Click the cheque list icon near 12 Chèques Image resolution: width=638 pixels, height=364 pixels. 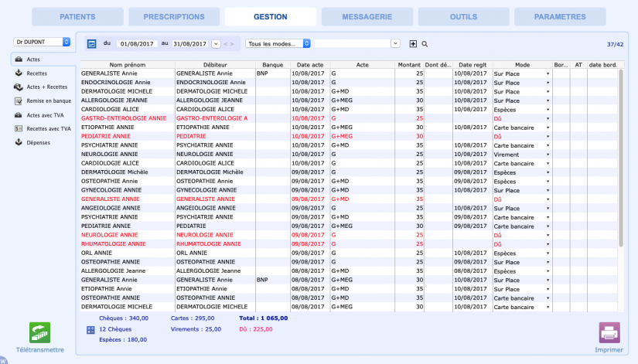(90, 330)
